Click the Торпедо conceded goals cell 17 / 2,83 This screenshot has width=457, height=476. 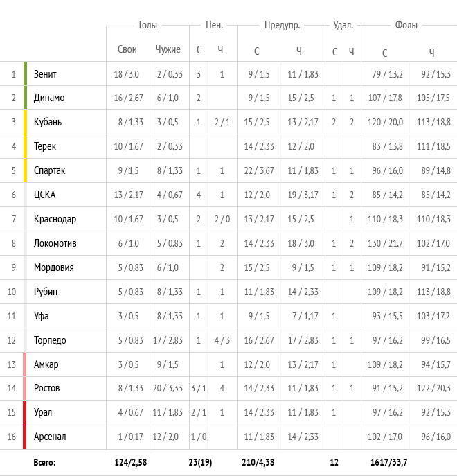tap(168, 340)
